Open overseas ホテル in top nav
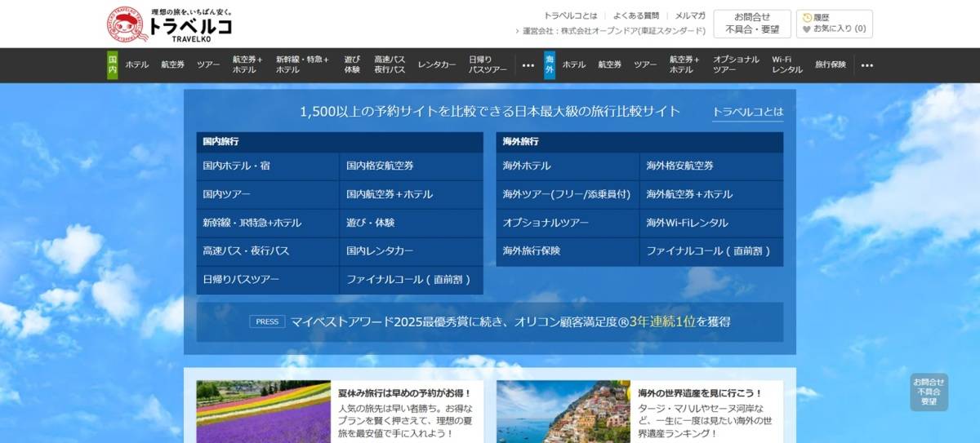This screenshot has height=443, width=980. tap(574, 65)
